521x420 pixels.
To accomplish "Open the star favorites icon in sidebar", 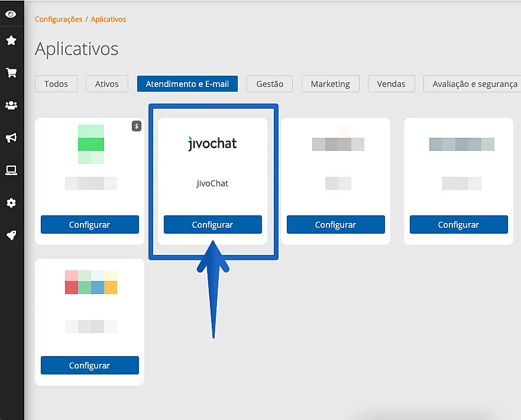I will 11,41.
